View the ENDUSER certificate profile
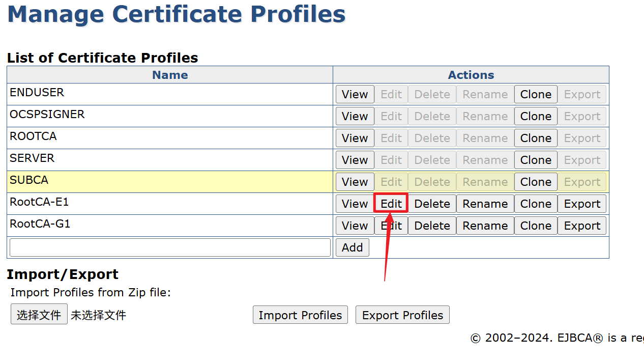The height and width of the screenshot is (362, 644). (x=355, y=95)
